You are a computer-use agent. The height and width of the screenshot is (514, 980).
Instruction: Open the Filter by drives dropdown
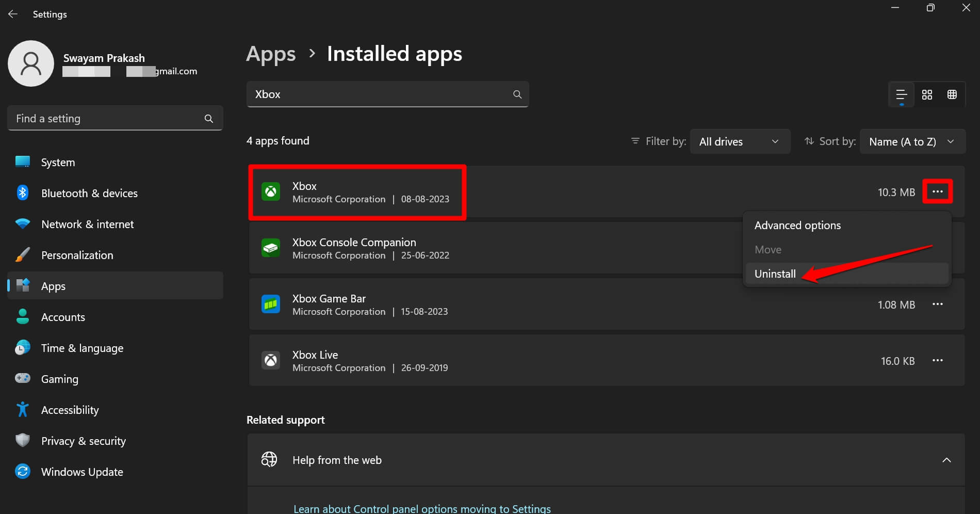pos(740,141)
